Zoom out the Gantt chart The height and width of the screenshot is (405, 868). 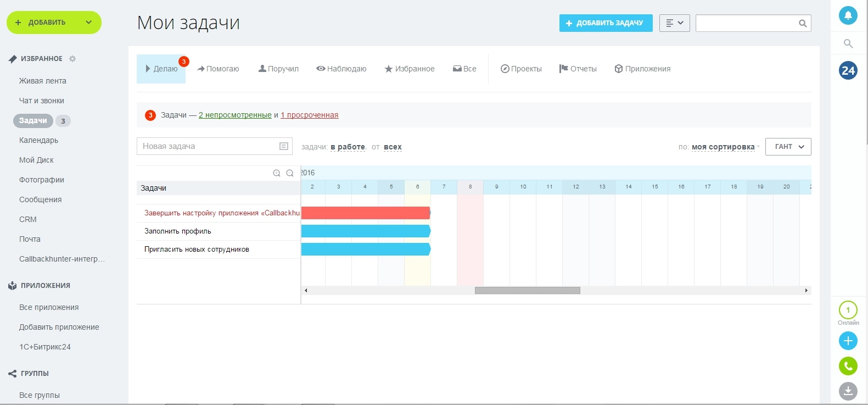[290, 173]
